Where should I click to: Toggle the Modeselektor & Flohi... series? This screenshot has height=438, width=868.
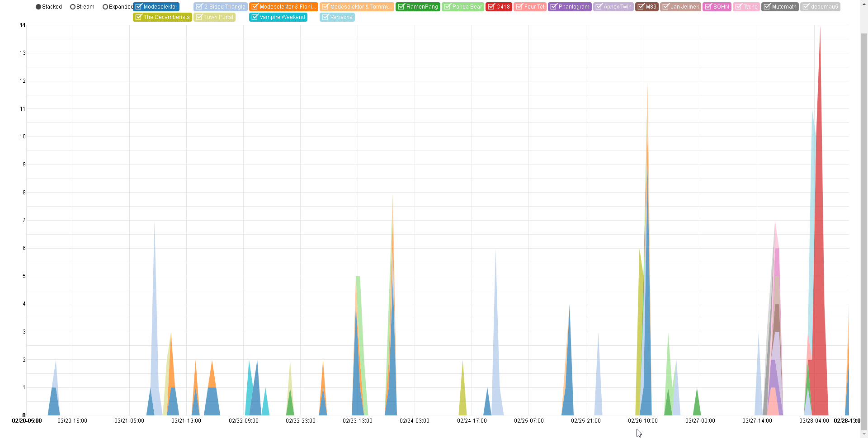[x=283, y=7]
